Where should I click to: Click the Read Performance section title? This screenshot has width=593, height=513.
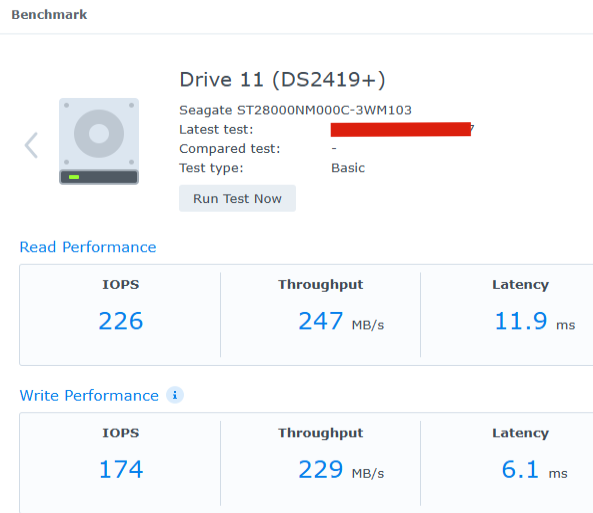tap(88, 247)
